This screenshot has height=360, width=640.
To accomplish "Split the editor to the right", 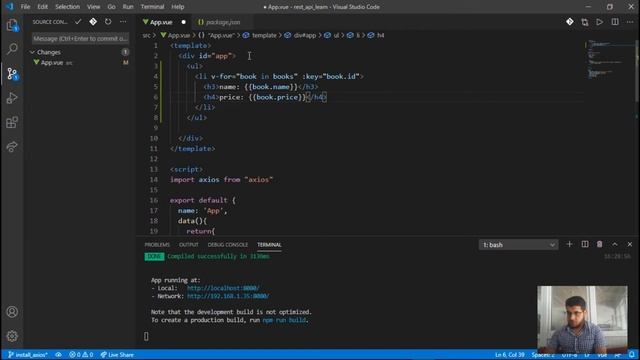I will [615, 22].
